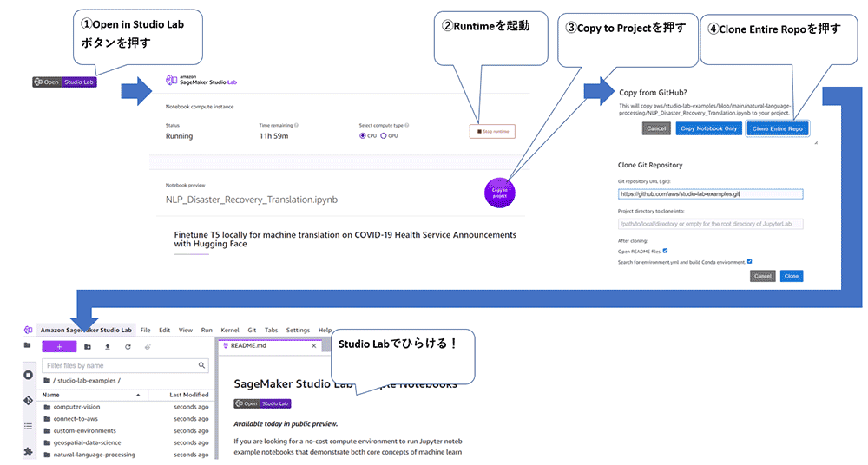Viewport: 868px width, 465px height.
Task: Click the info icon next to Time remaining
Action: point(296,125)
